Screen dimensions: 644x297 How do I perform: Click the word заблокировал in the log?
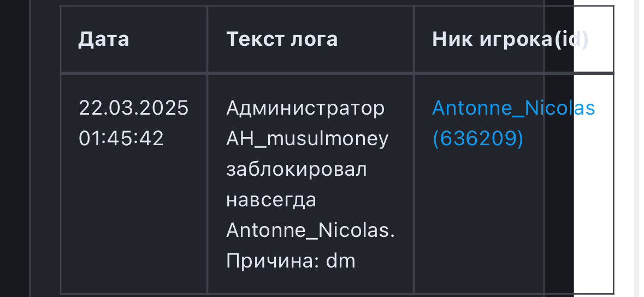coord(297,169)
